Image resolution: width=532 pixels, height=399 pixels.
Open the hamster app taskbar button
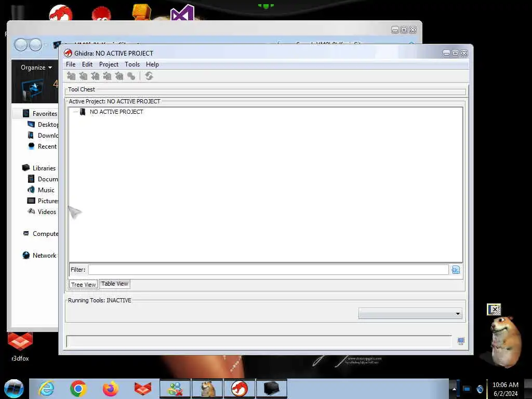(x=207, y=389)
